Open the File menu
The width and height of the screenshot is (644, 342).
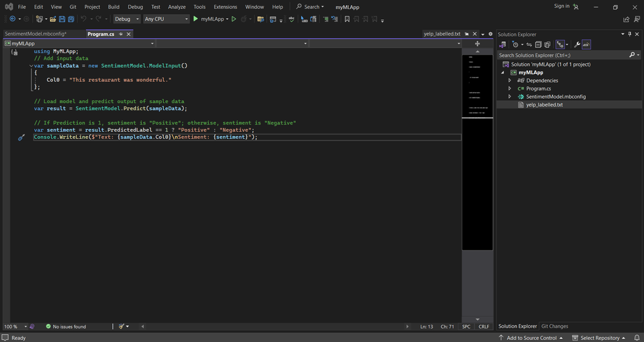[22, 7]
